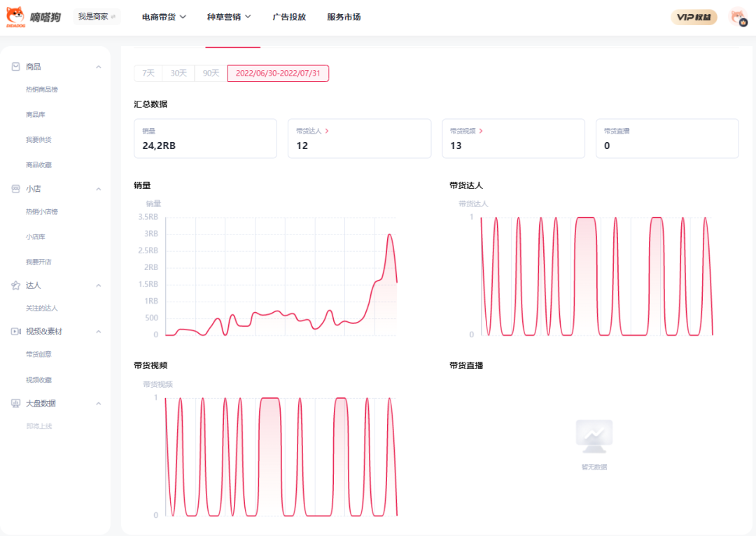Open 我要供货 in sidebar
The width and height of the screenshot is (756, 536).
tap(38, 140)
